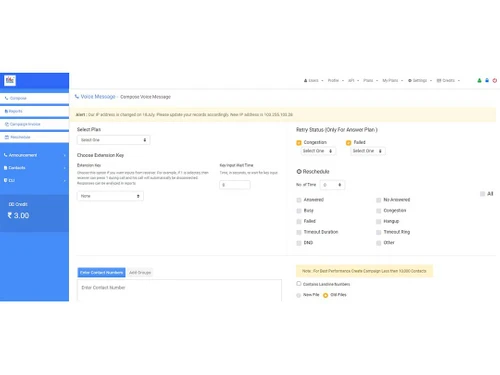Open Reports in the sidebar
This screenshot has width=500, height=375.
pyautogui.click(x=34, y=111)
